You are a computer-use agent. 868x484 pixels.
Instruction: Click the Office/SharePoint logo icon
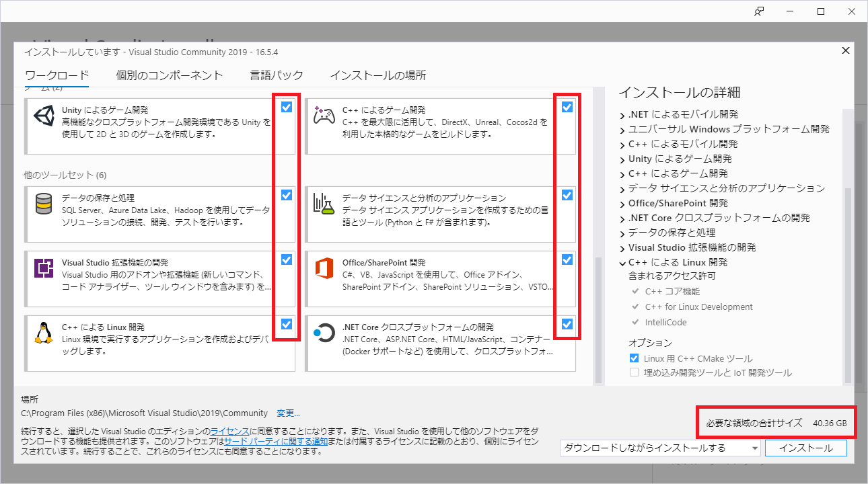(324, 268)
